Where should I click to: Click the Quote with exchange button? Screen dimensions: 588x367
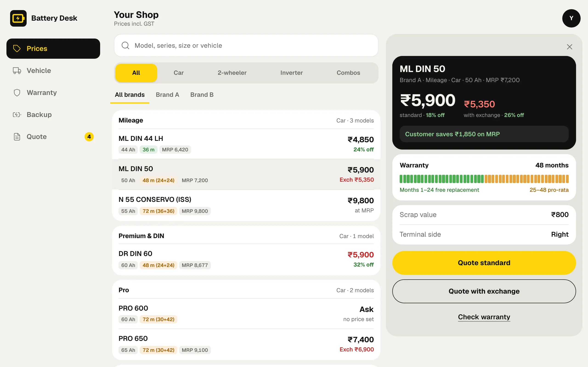[x=484, y=291]
